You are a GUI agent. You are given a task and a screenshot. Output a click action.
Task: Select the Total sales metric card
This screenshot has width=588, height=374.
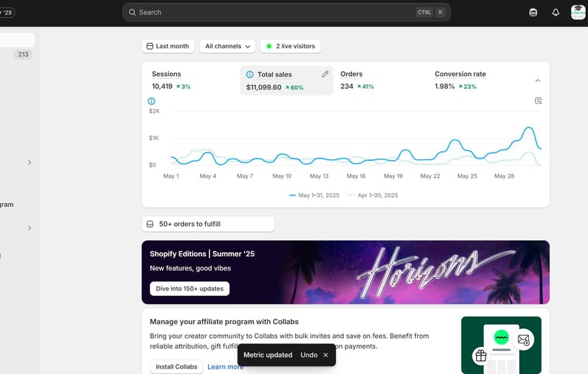[x=286, y=80]
